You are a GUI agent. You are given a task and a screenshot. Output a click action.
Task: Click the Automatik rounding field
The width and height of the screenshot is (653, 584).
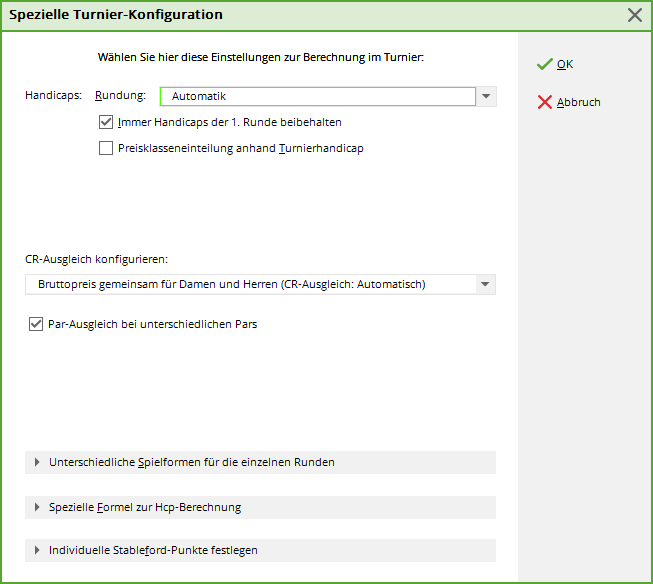point(316,96)
